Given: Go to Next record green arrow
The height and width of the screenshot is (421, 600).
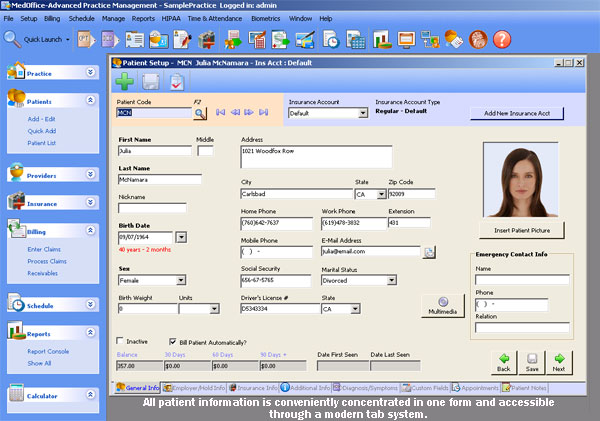Looking at the screenshot, I should click(560, 361).
